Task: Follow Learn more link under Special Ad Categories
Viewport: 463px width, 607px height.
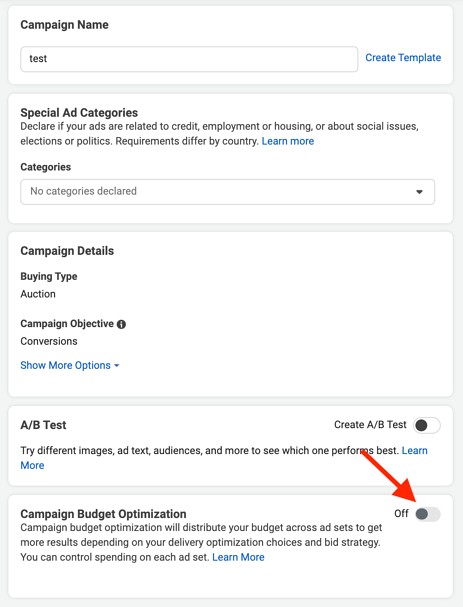Action: point(288,141)
